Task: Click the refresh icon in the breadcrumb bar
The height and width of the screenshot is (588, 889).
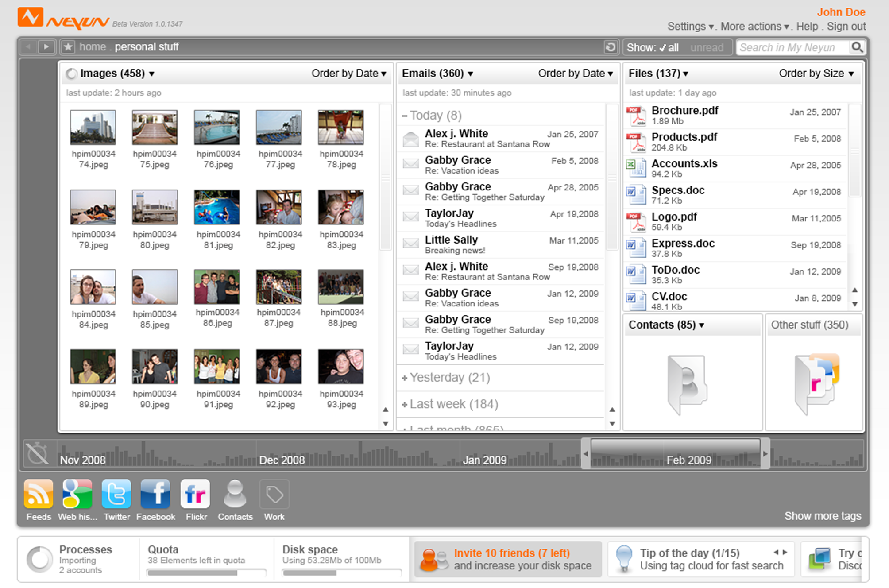Action: (610, 47)
